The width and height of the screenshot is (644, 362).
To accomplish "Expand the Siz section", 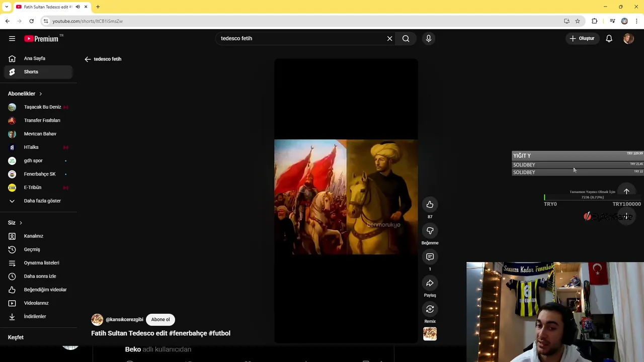I will [x=15, y=223].
